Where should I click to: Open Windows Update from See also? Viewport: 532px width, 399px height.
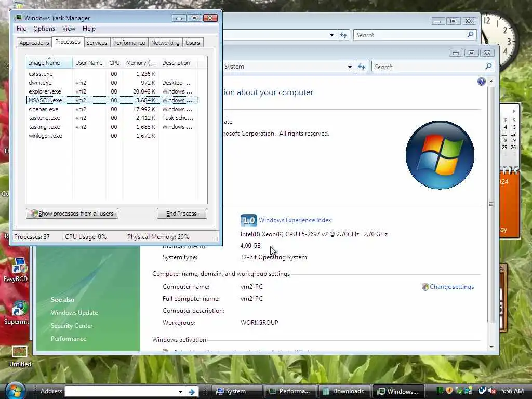[x=74, y=313]
